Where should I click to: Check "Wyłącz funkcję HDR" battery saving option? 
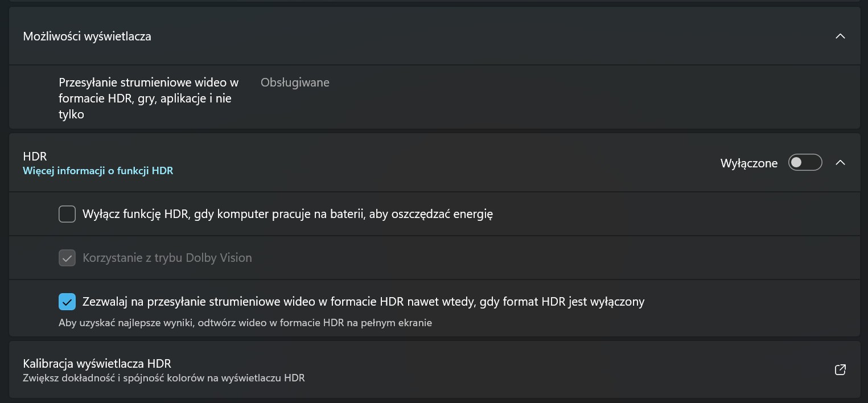pos(67,213)
